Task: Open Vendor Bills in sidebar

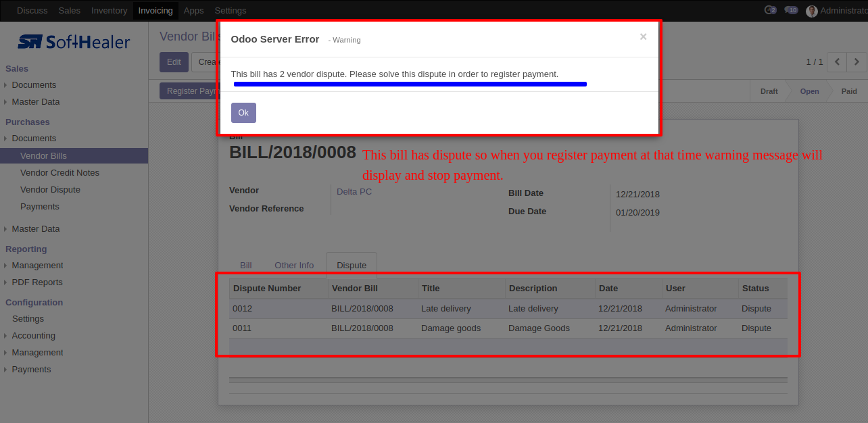Action: point(74,156)
